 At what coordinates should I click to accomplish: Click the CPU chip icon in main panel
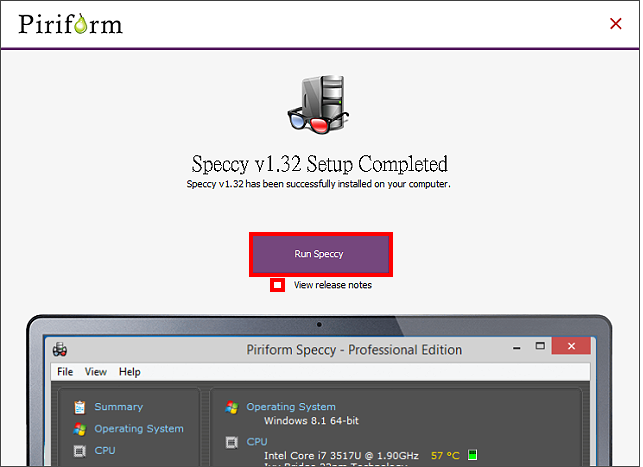[232, 442]
